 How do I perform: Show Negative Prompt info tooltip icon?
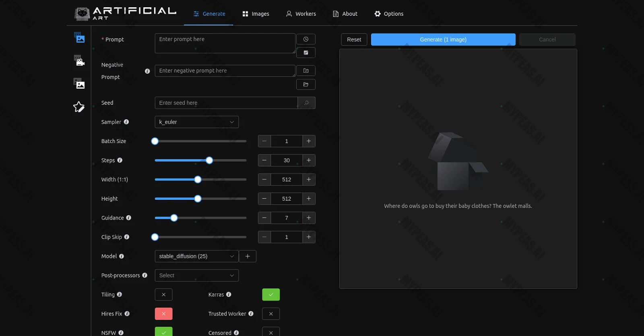[x=147, y=71]
